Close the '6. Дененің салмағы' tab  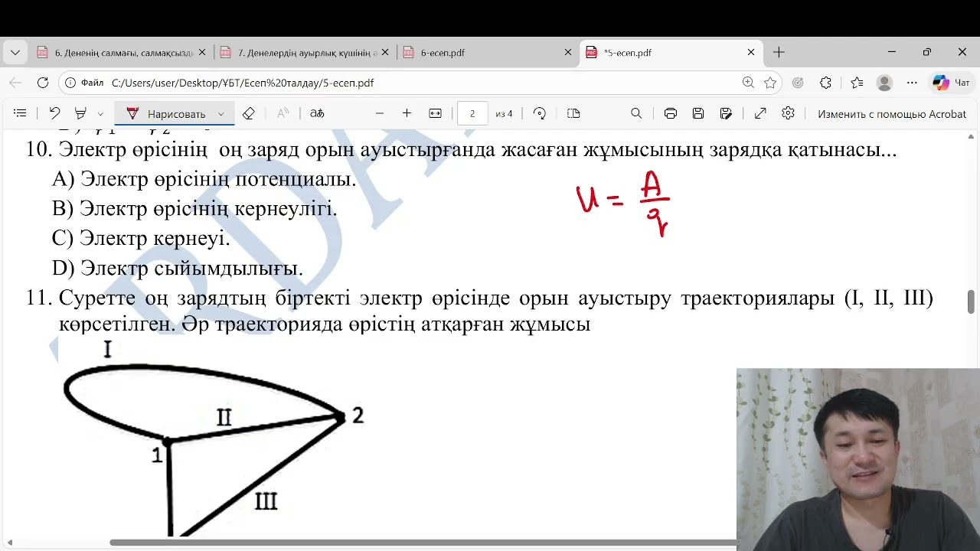(x=202, y=53)
